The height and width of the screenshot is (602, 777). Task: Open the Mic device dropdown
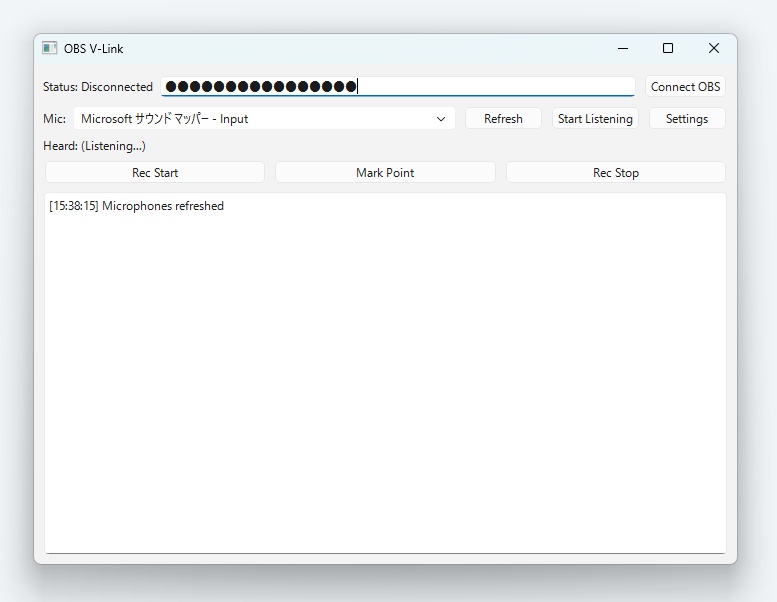pos(264,118)
